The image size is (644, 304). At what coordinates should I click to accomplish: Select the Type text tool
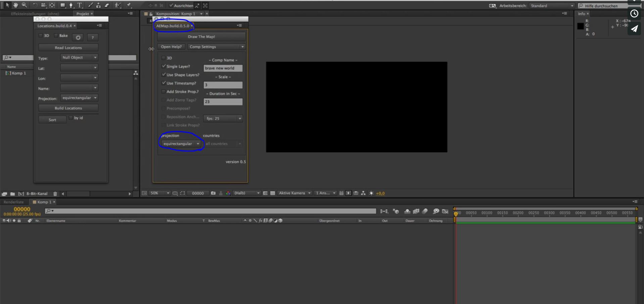click(80, 5)
